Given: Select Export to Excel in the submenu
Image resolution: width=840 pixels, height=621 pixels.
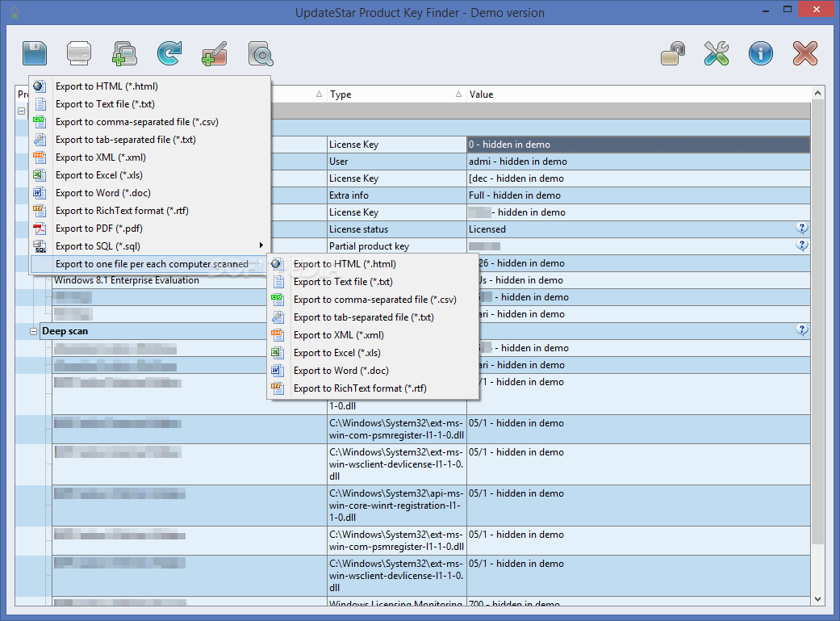Looking at the screenshot, I should pyautogui.click(x=372, y=353).
